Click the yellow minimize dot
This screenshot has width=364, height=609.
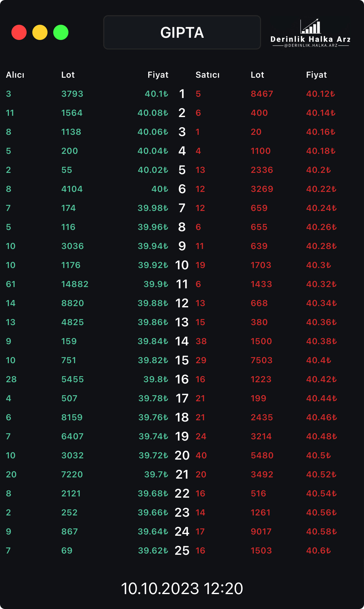point(40,32)
